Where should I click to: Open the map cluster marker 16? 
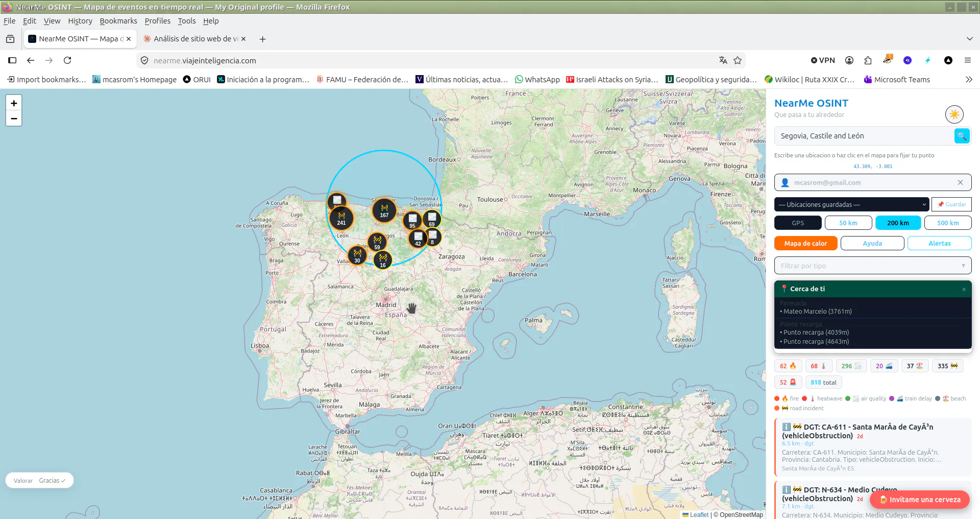pos(383,260)
